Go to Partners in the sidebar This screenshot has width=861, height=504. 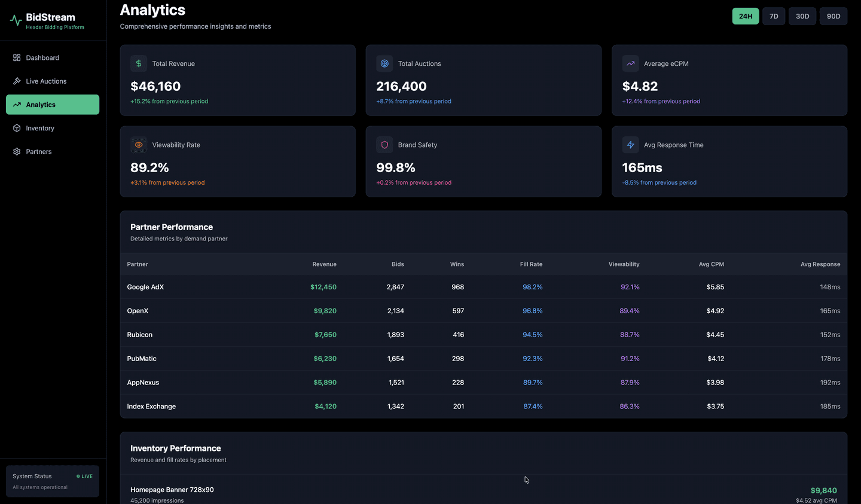[39, 152]
